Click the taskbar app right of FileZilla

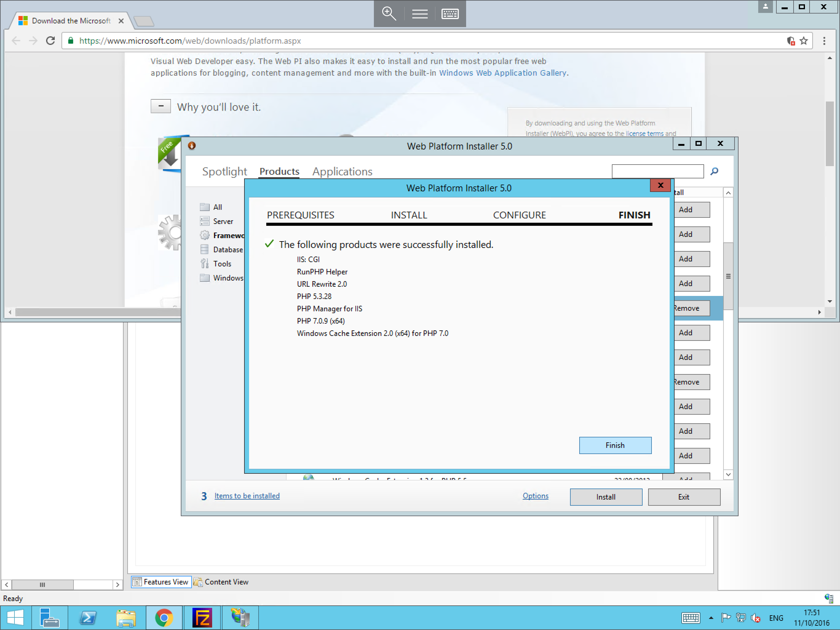pyautogui.click(x=240, y=617)
